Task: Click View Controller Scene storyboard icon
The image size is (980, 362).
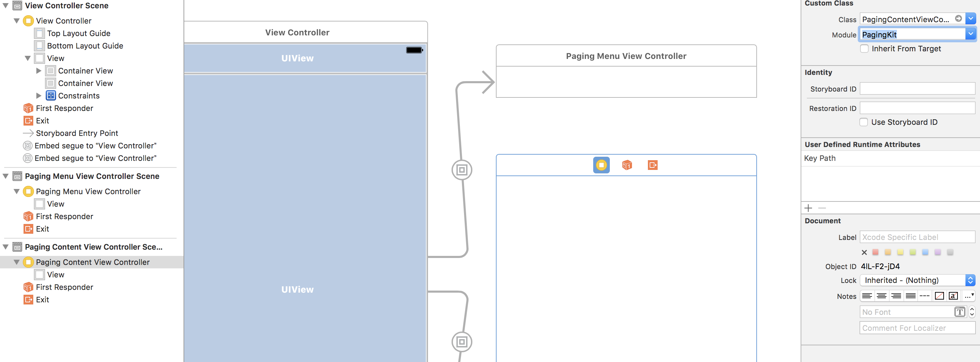Action: click(17, 5)
